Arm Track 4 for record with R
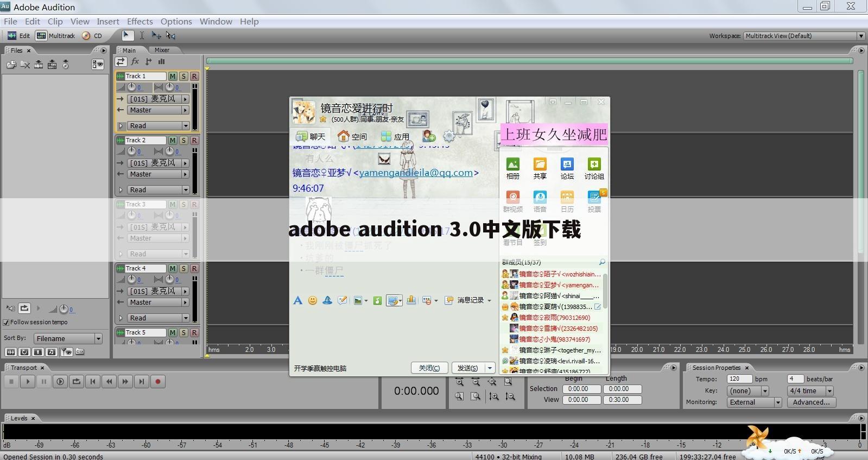868x460 pixels. point(194,268)
